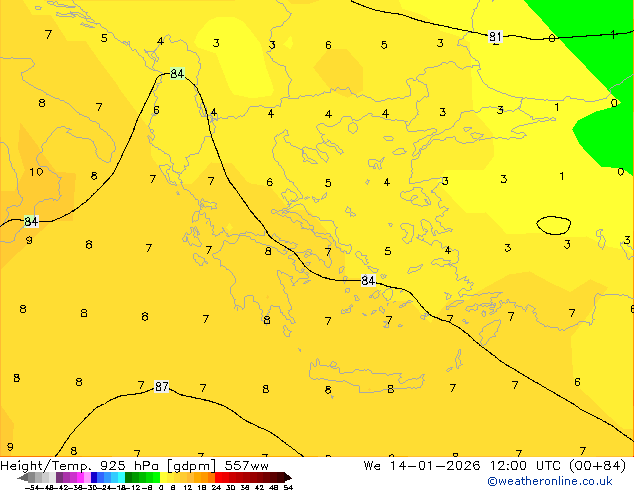Click the '12:00 UTC' time text

(x=525, y=466)
